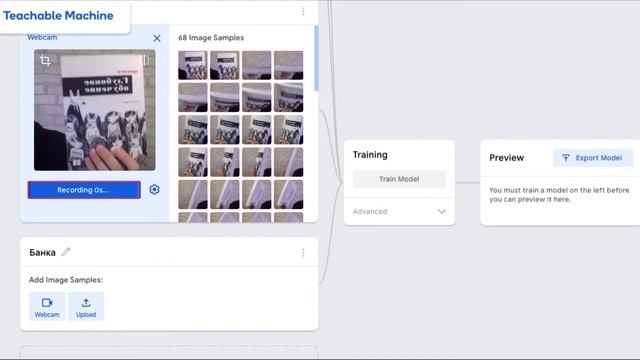640x360 pixels.
Task: Edit the Банка class name pencil
Action: (66, 252)
